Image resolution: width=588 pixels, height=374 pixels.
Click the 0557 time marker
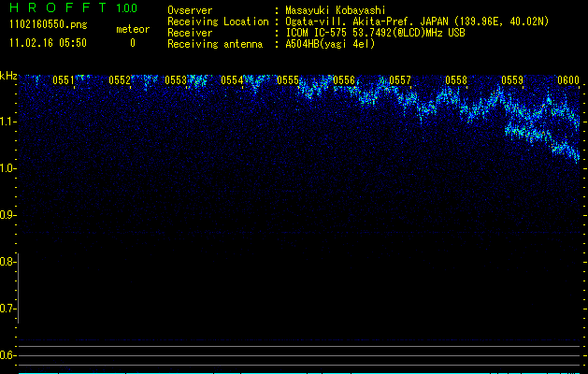400,80
